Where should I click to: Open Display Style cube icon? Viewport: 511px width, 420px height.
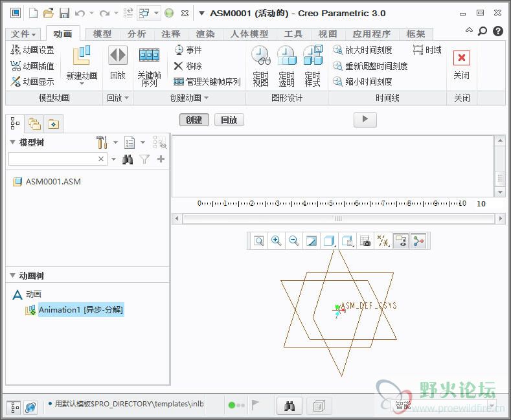click(x=329, y=241)
